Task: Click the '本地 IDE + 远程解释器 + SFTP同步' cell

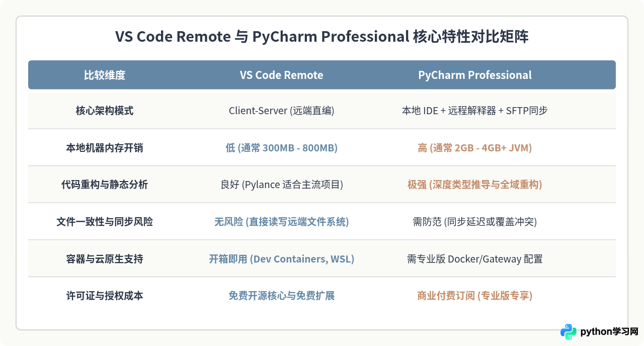Action: pos(475,111)
